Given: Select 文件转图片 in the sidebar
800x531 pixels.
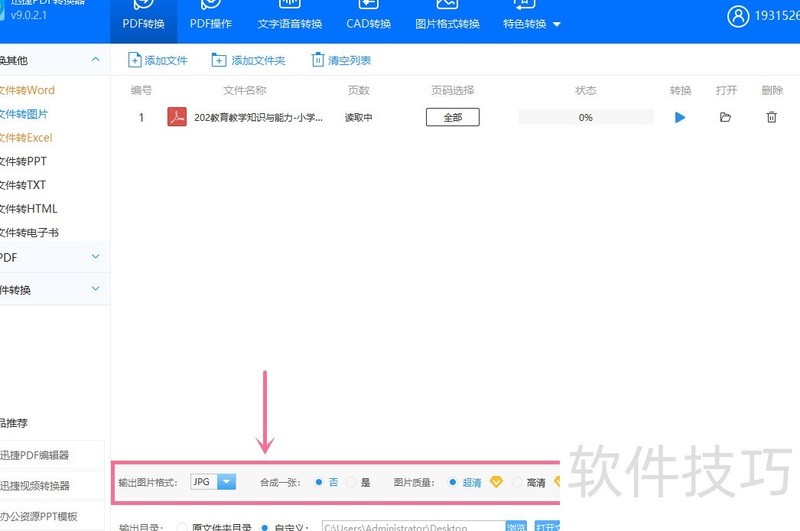Looking at the screenshot, I should coord(23,114).
